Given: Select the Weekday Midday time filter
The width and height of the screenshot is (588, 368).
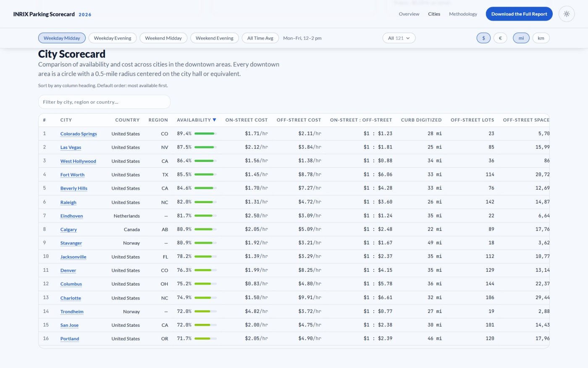Looking at the screenshot, I should [62, 38].
